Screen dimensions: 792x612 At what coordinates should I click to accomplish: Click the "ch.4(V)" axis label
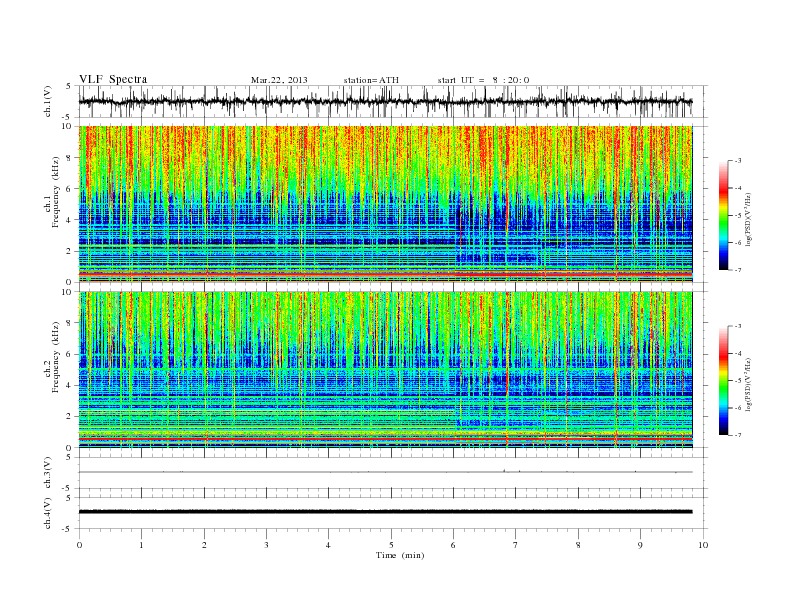pyautogui.click(x=47, y=513)
